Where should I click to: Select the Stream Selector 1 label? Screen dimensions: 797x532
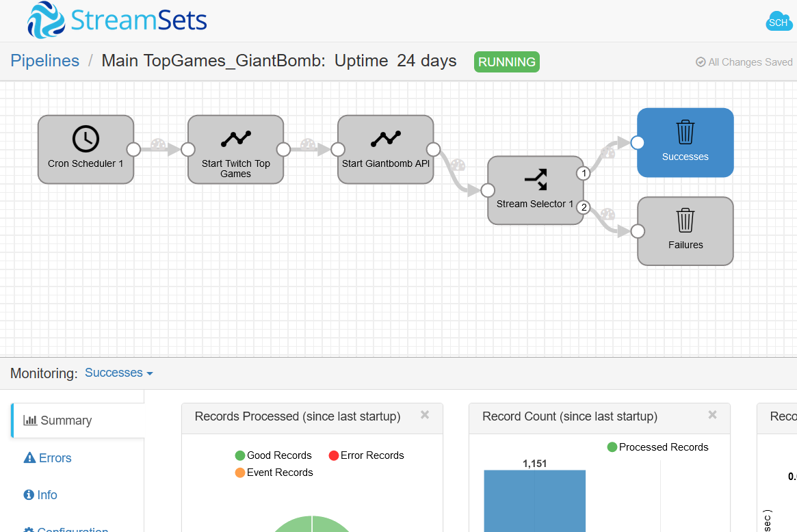[x=535, y=204]
